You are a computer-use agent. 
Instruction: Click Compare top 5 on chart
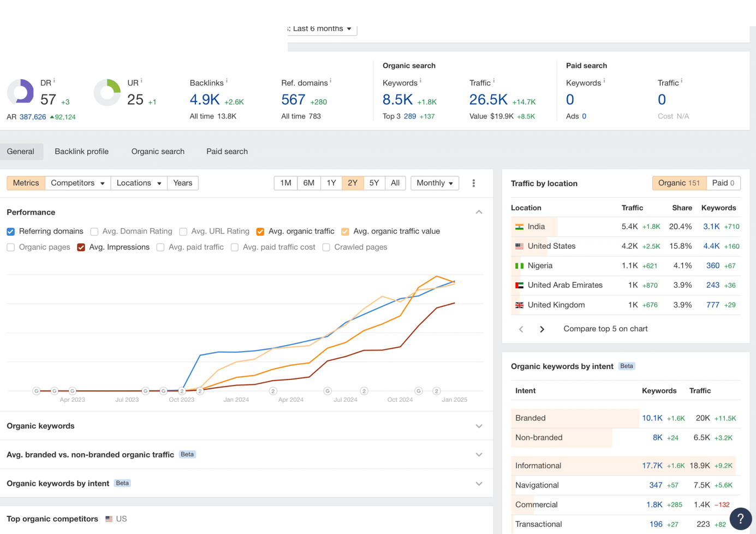click(x=605, y=329)
